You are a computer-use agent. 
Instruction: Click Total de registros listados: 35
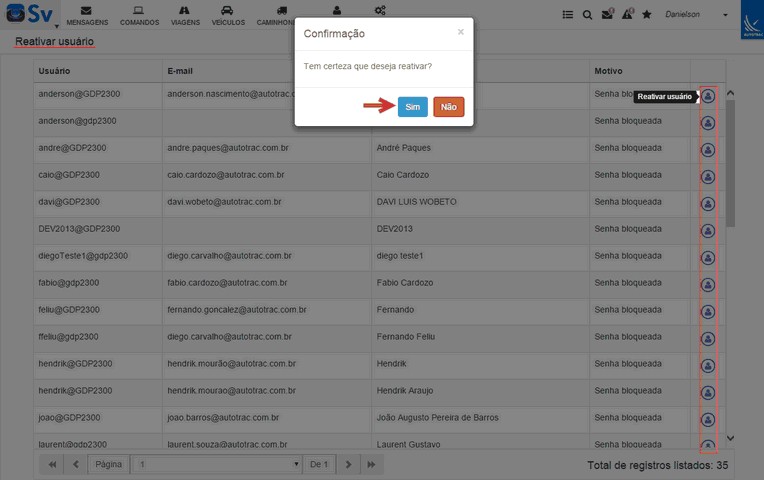[x=657, y=465]
